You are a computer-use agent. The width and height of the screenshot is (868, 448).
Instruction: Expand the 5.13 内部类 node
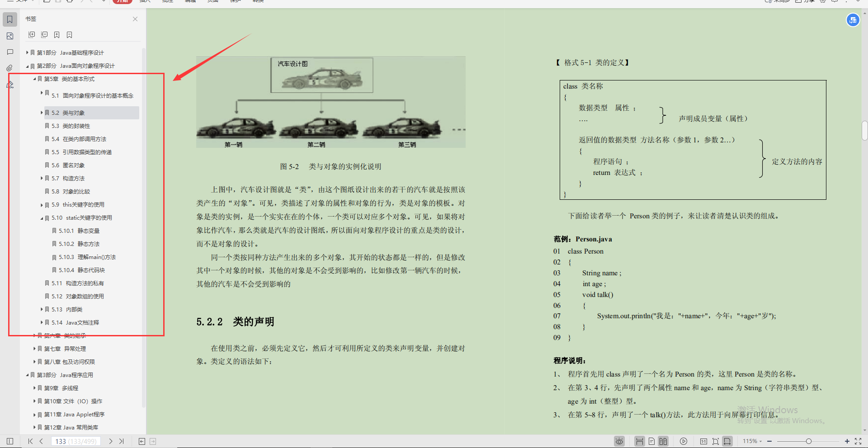coord(42,309)
